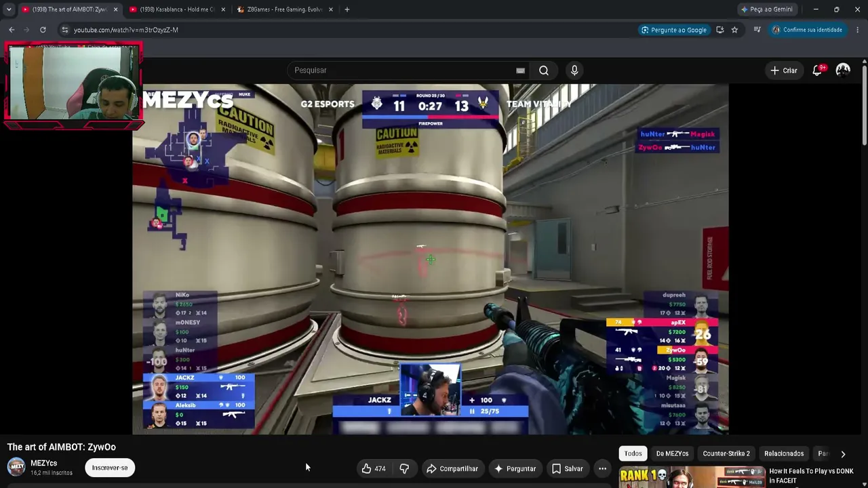Bookmark this page with the star icon

[734, 30]
